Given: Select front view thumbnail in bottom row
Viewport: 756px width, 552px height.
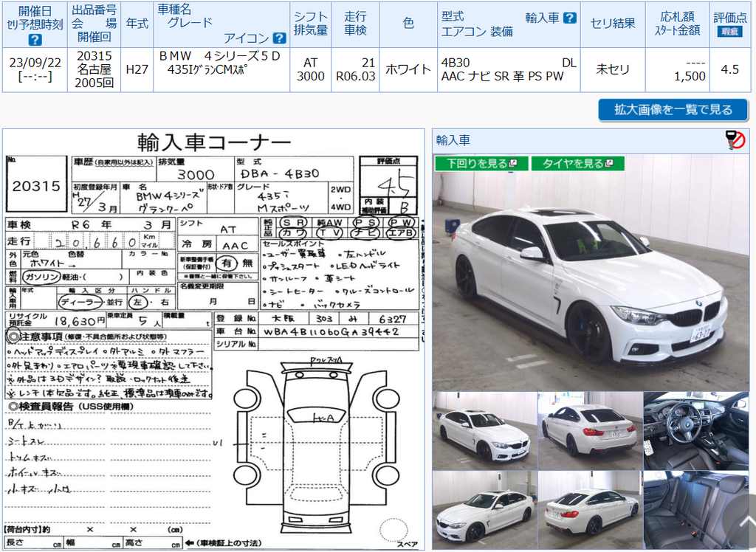Looking at the screenshot, I should click(484, 510).
